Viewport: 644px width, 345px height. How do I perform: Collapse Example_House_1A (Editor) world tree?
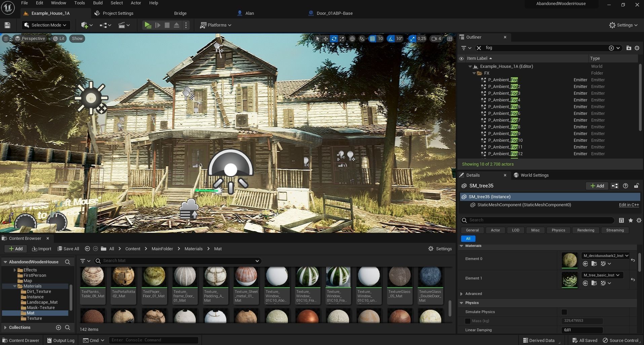470,67
